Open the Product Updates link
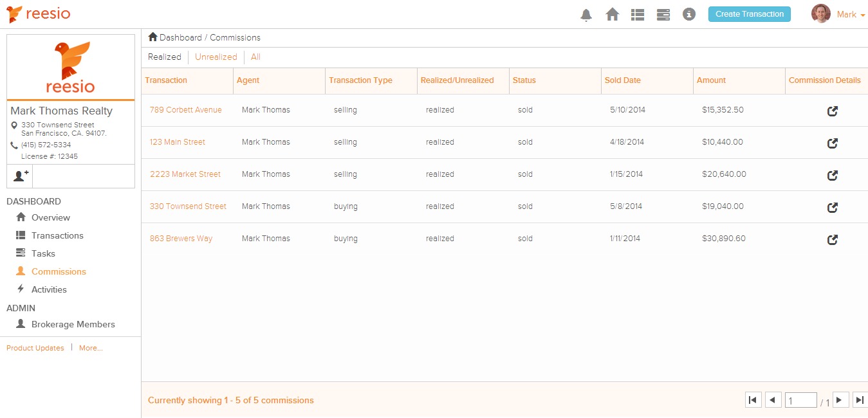Image resolution: width=868 pixels, height=418 pixels. [x=35, y=348]
